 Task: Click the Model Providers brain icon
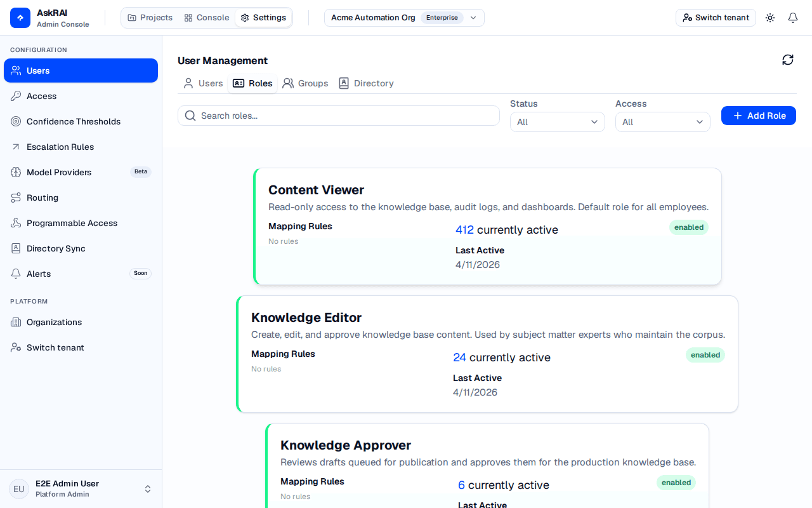click(x=16, y=172)
